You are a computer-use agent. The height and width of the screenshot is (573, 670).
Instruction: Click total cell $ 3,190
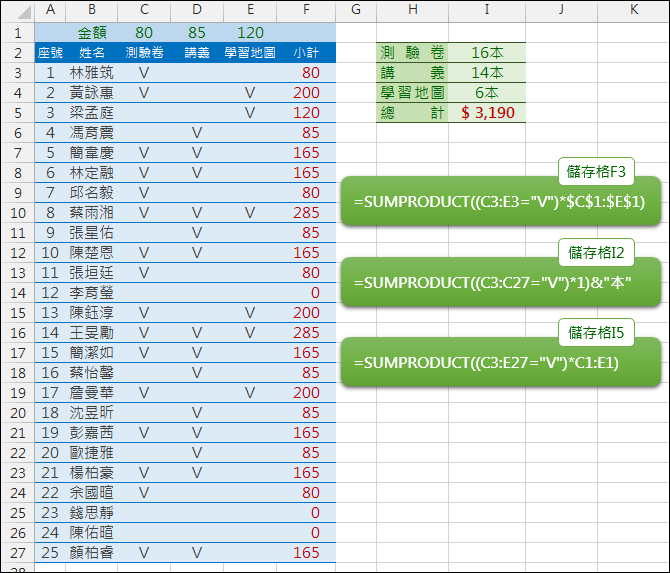pos(487,113)
